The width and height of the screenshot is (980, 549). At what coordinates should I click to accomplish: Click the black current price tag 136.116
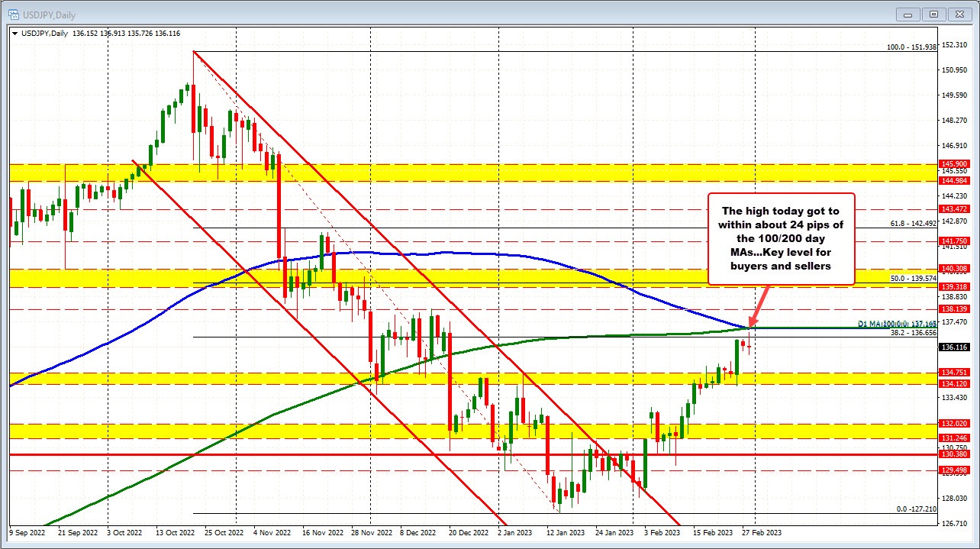click(x=953, y=347)
